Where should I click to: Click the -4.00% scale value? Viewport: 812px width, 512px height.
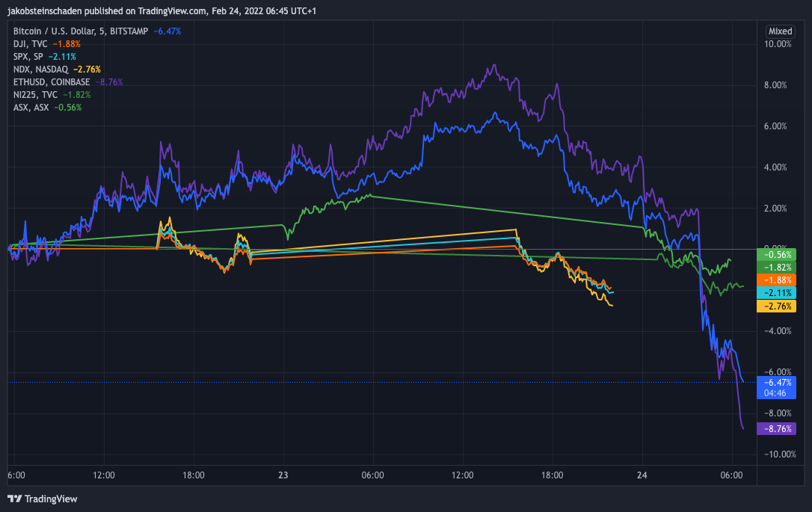pos(778,331)
